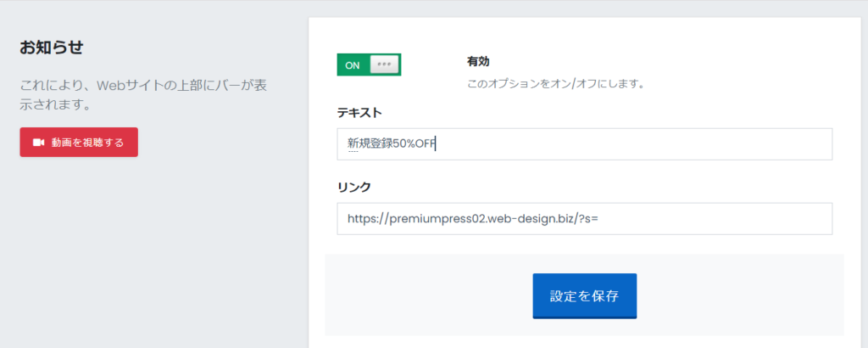Click the お知らせ section heading
868x348 pixels.
point(51,48)
